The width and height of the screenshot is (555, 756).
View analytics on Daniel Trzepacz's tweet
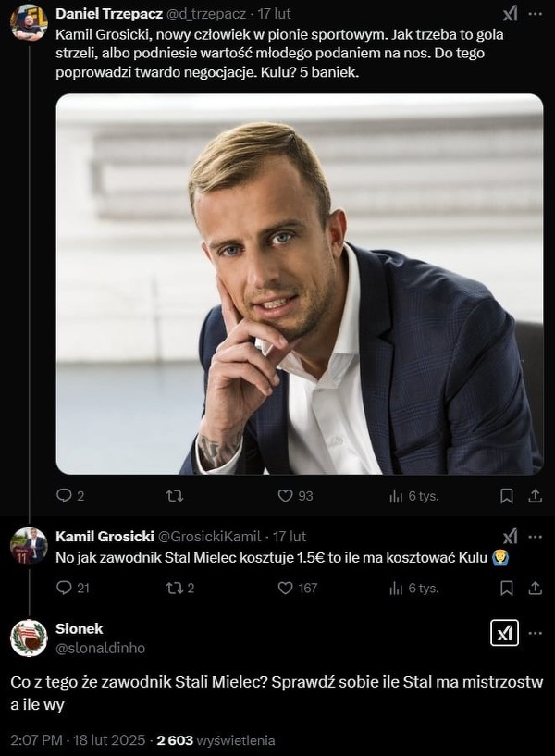[x=397, y=496]
